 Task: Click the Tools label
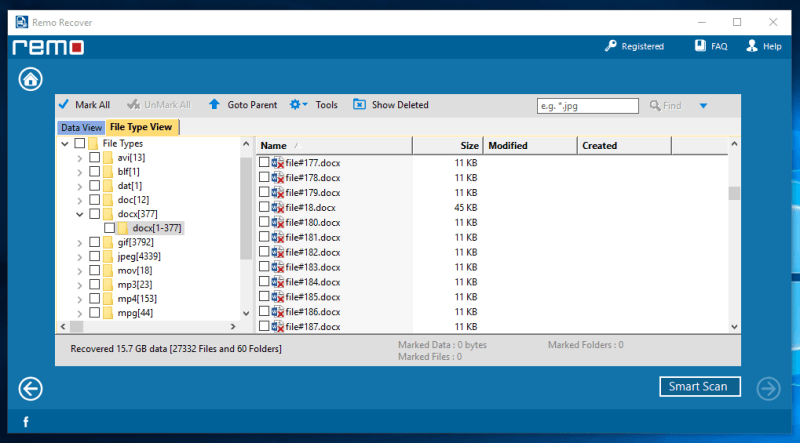(x=327, y=105)
